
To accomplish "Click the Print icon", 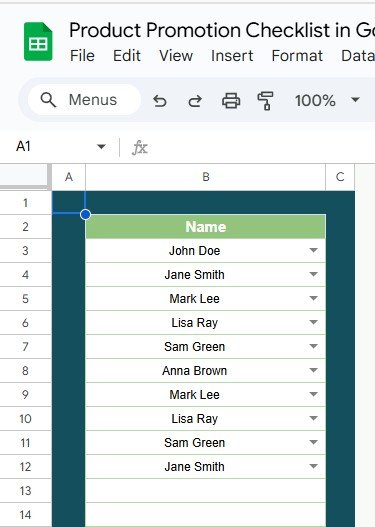I will tap(231, 100).
